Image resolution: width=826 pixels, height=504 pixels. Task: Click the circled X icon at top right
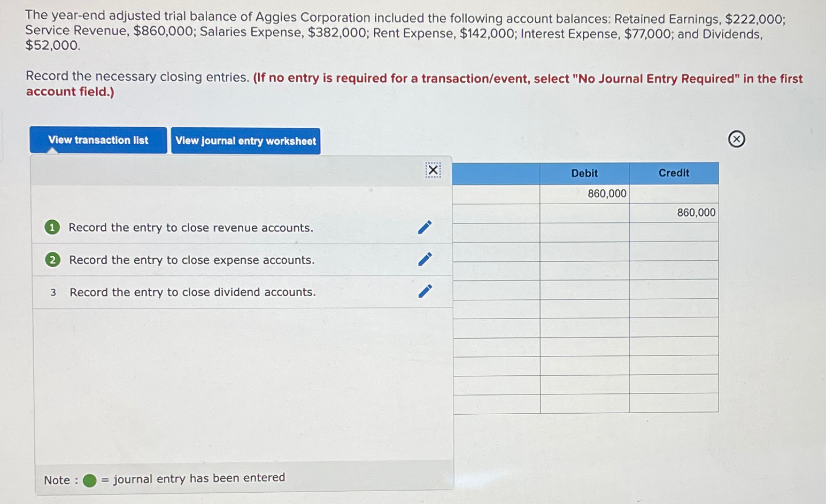(x=736, y=138)
